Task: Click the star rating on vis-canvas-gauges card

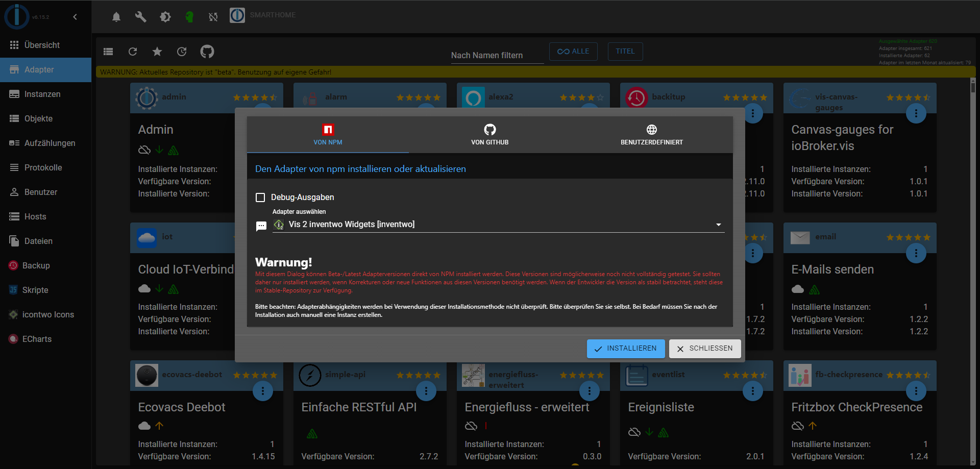Action: pos(909,97)
